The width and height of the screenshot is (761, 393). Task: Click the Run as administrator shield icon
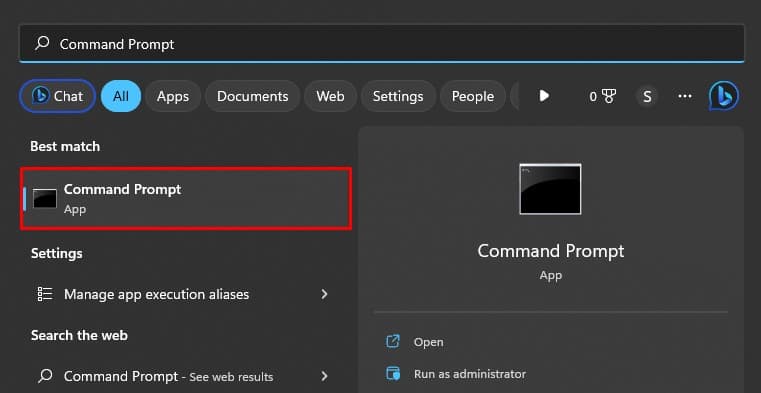pos(393,374)
